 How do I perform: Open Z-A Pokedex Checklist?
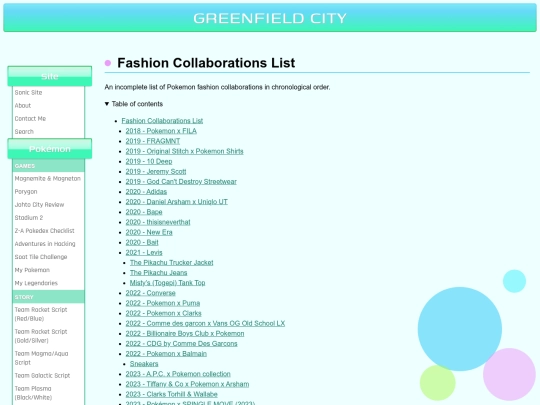44,231
